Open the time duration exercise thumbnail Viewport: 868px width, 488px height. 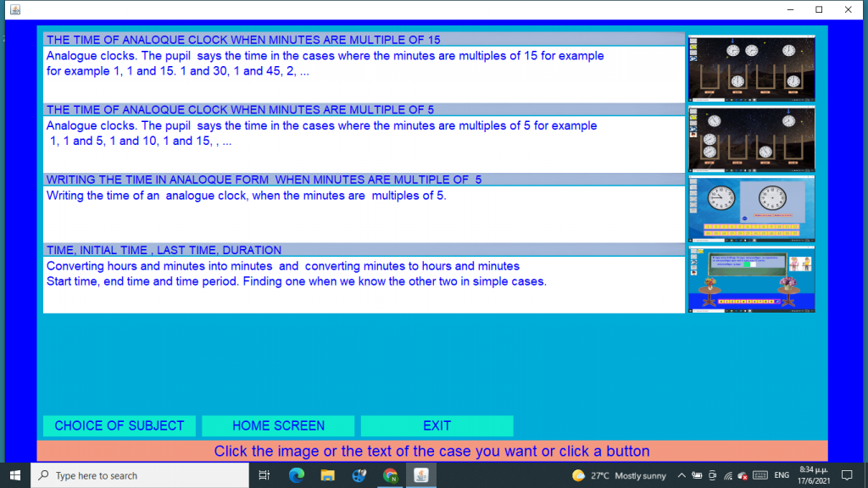coord(751,280)
